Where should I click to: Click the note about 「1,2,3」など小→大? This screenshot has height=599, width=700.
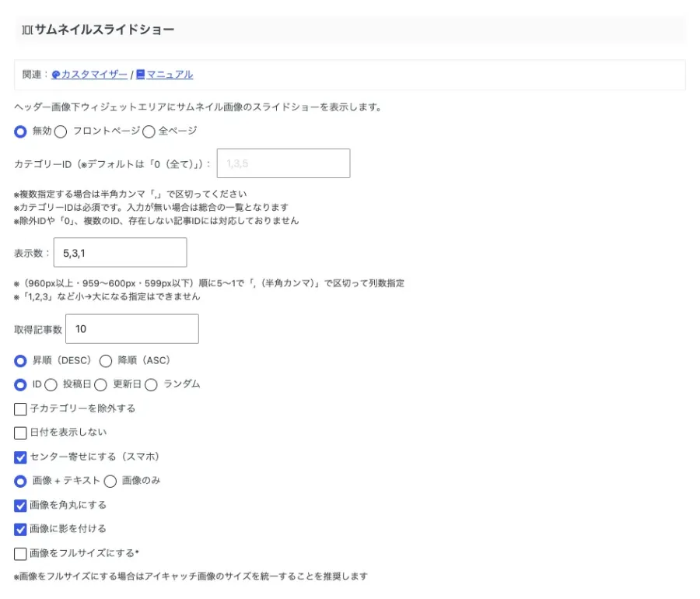(x=107, y=296)
